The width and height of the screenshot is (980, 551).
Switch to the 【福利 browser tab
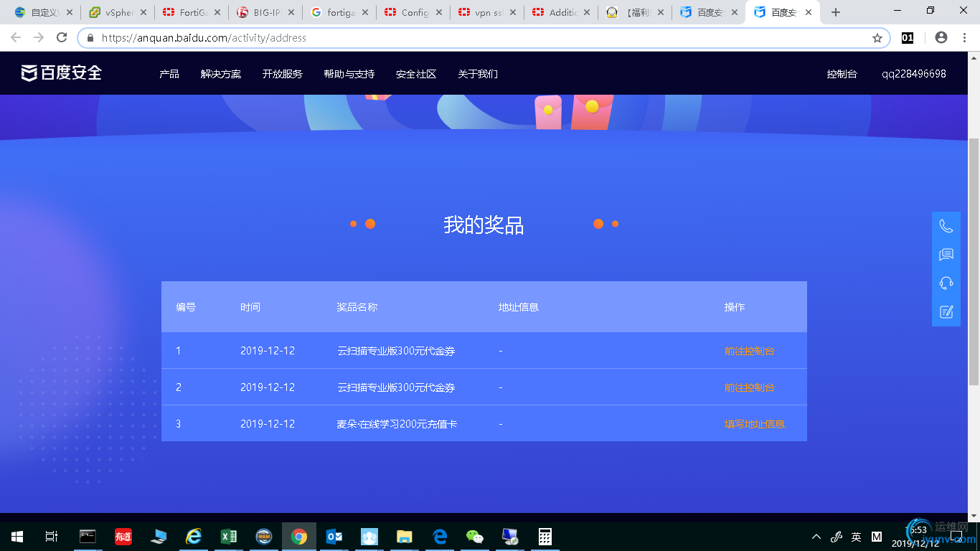pos(636,12)
